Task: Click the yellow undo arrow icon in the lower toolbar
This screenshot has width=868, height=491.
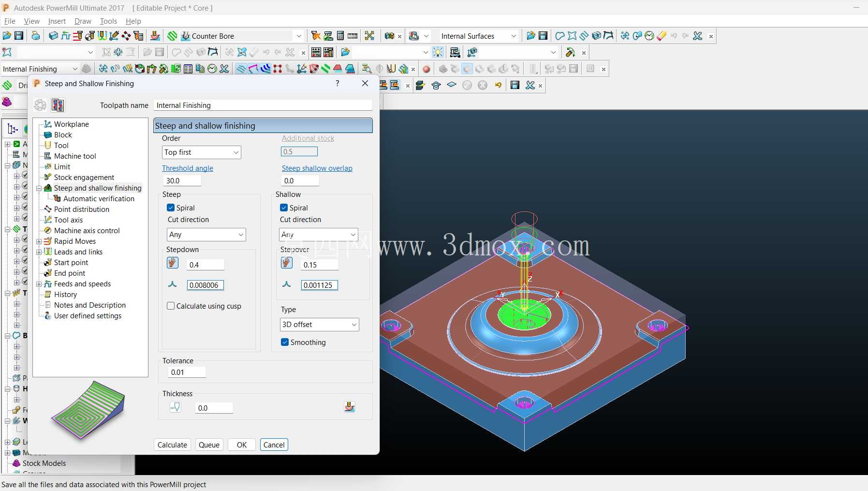Action: (498, 85)
